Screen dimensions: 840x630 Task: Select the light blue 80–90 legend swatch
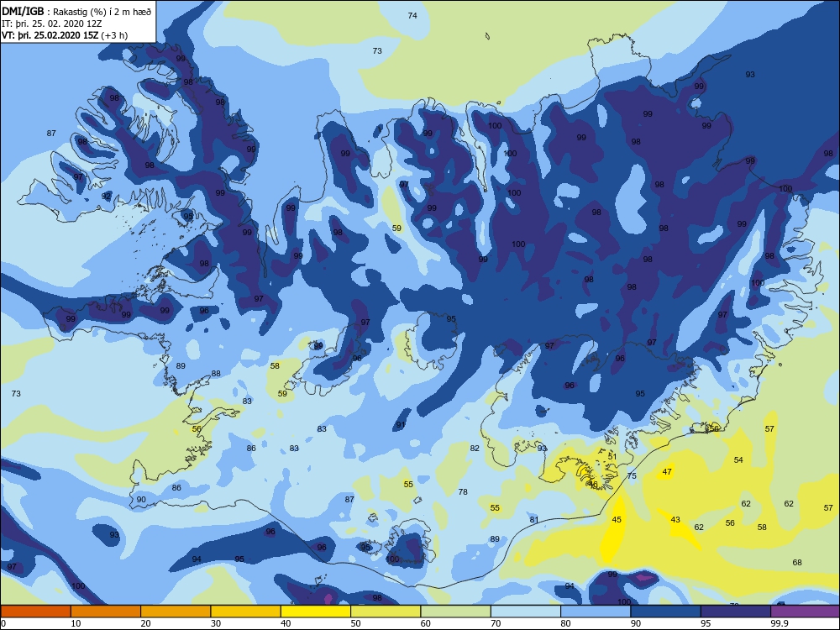point(596,612)
